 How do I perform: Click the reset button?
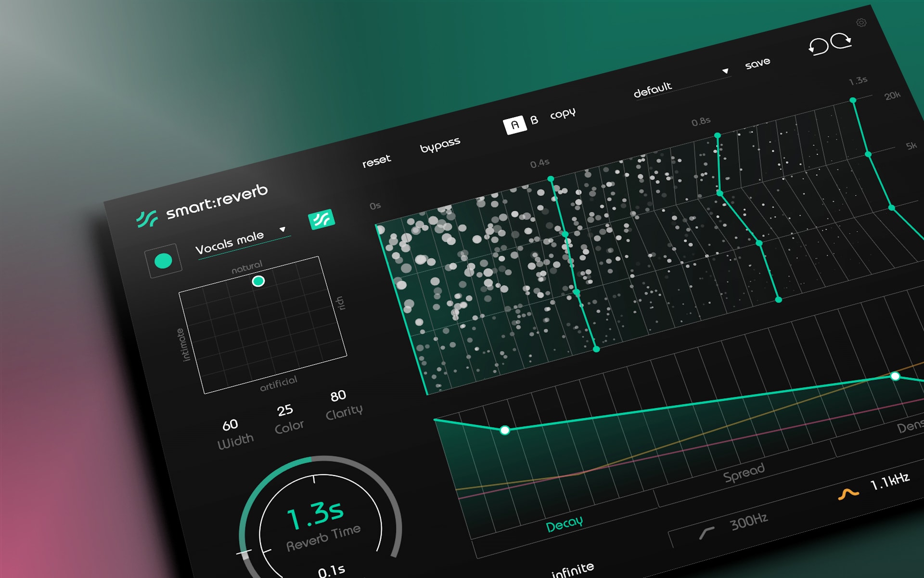point(376,160)
